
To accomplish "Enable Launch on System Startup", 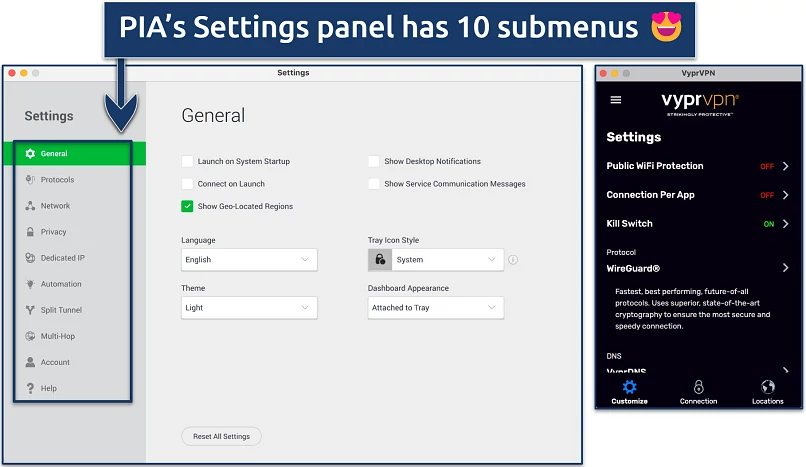I will (x=187, y=161).
